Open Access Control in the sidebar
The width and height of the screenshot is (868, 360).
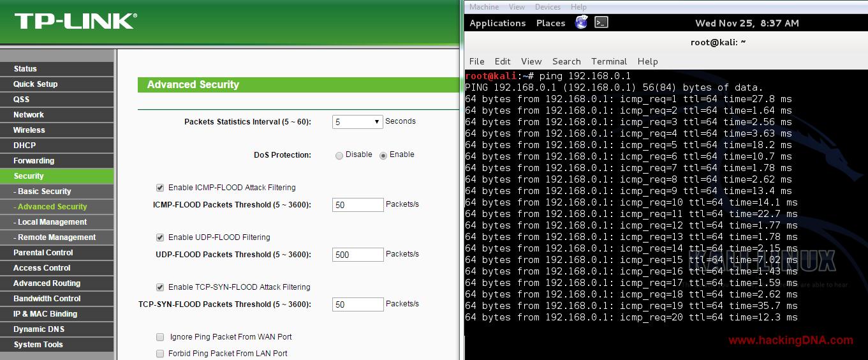[57, 268]
